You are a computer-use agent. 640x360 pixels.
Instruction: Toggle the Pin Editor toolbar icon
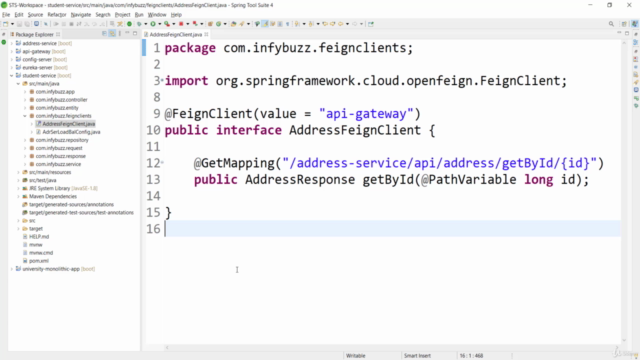(371, 24)
